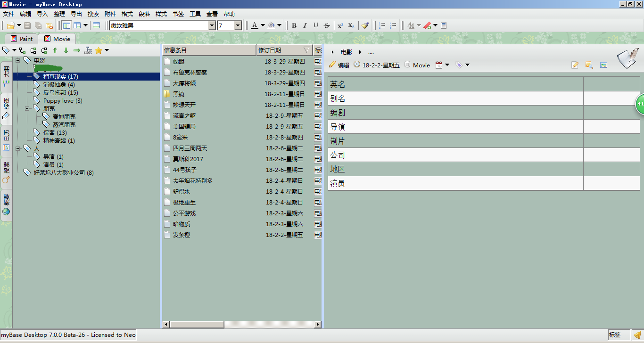Collapse the 人 tag tree
The height and width of the screenshot is (343, 644).
pyautogui.click(x=18, y=148)
